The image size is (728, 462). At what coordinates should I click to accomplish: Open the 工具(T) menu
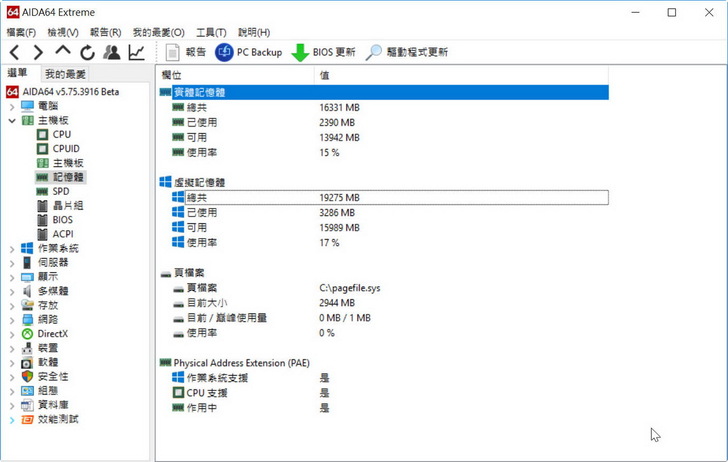point(209,32)
